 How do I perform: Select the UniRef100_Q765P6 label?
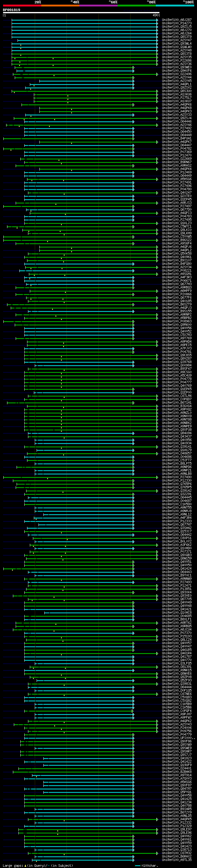tap(177, 484)
